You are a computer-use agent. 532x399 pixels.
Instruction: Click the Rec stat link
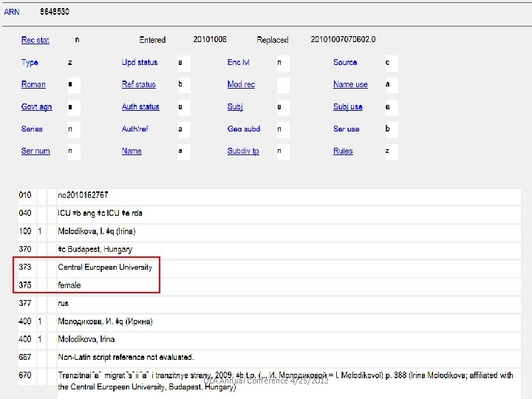(35, 40)
